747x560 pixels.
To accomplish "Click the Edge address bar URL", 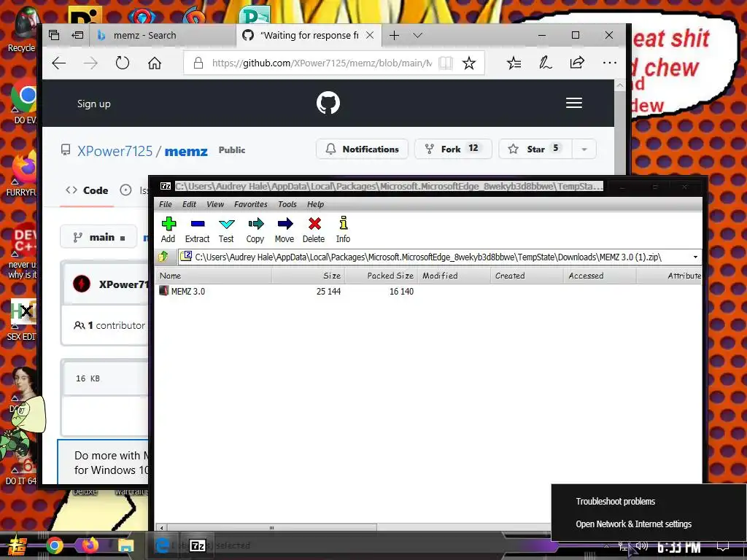I will (322, 63).
